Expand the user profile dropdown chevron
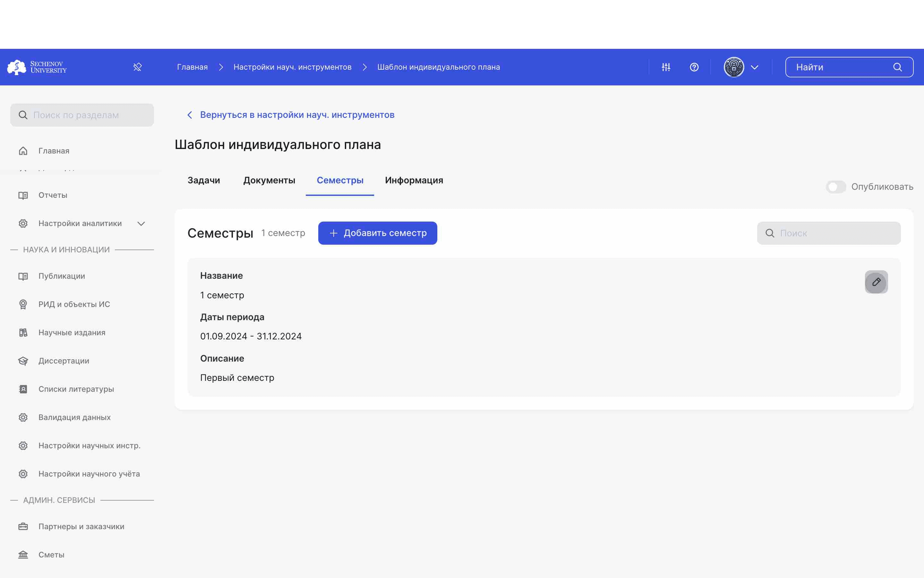This screenshot has width=924, height=578. [755, 67]
